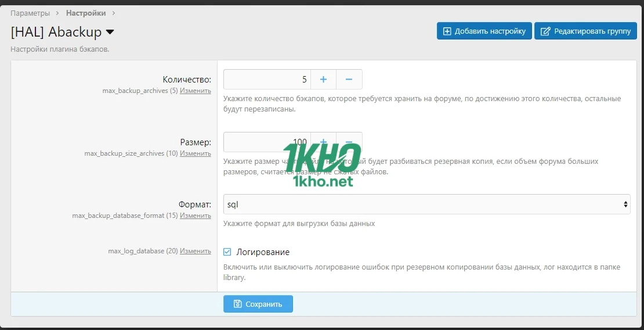Click plus icon to increase Количество
This screenshot has height=330, width=644.
click(x=323, y=80)
